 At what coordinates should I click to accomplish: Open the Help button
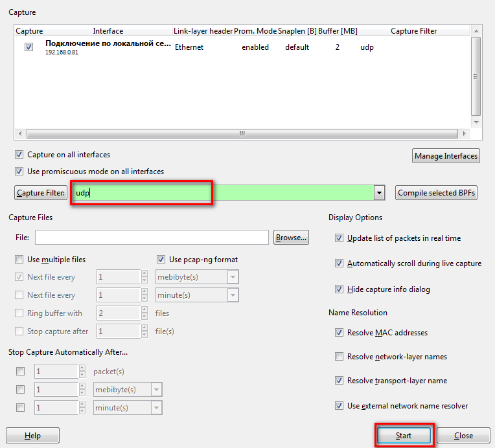32,436
